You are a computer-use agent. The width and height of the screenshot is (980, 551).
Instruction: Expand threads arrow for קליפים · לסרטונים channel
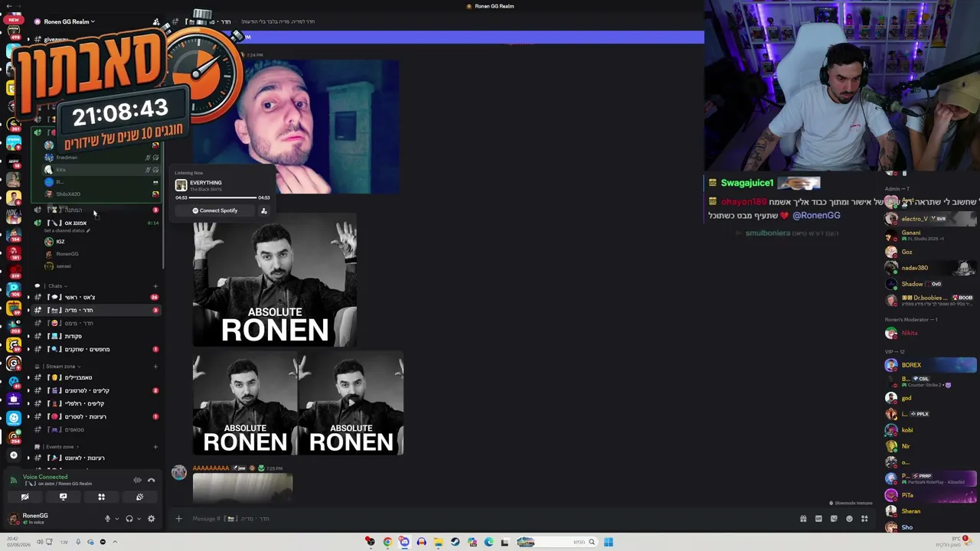(x=28, y=390)
